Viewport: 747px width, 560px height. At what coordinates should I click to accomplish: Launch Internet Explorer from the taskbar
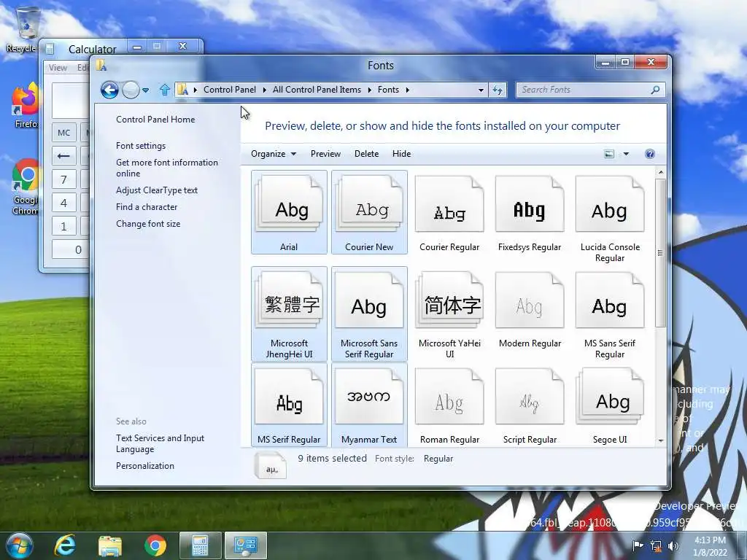(65, 545)
